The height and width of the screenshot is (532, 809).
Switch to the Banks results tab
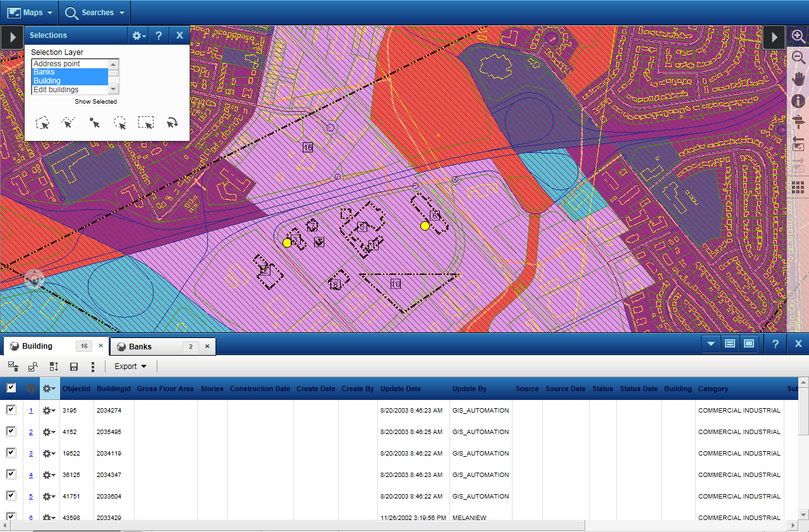click(x=141, y=346)
